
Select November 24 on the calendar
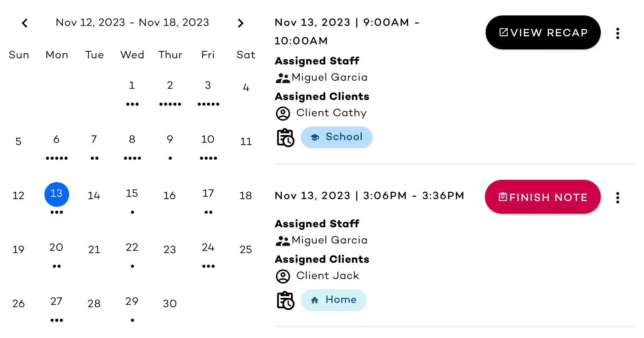pos(208,248)
